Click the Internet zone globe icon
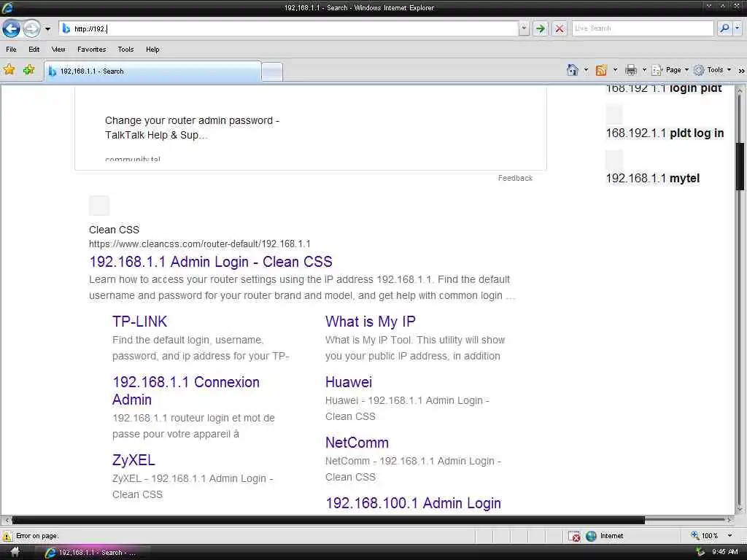Image resolution: width=747 pixels, height=560 pixels. [591, 536]
